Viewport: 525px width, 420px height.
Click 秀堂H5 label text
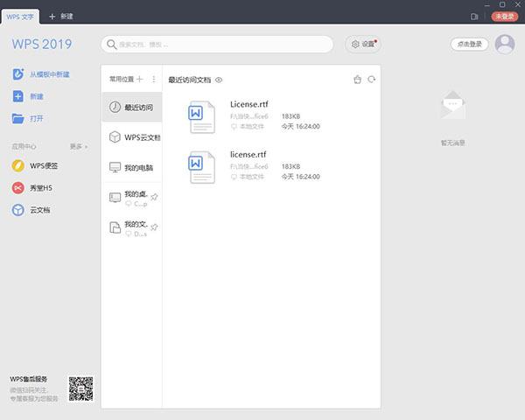coord(41,188)
